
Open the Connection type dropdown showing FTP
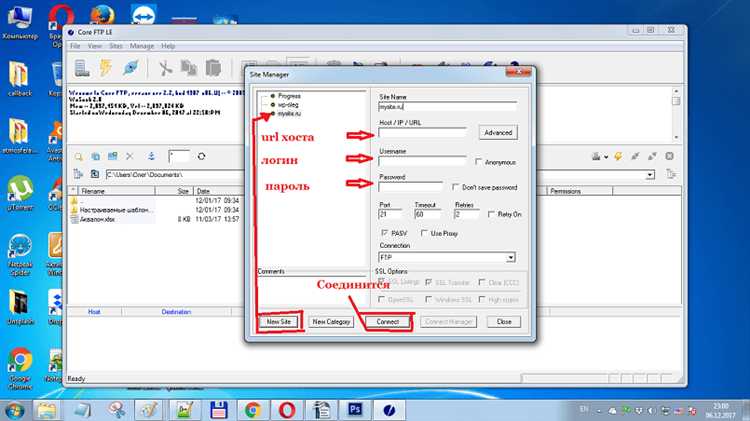[x=511, y=257]
